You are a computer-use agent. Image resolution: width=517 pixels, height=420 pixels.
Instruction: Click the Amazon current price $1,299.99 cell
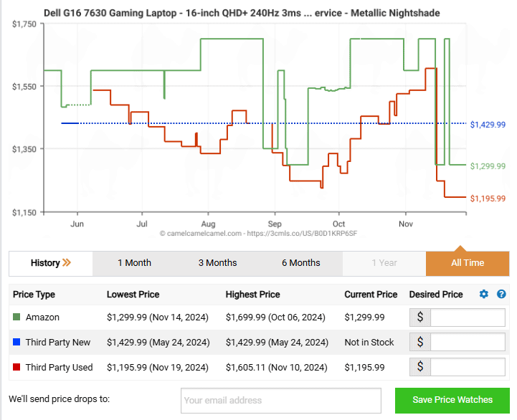coord(364,317)
